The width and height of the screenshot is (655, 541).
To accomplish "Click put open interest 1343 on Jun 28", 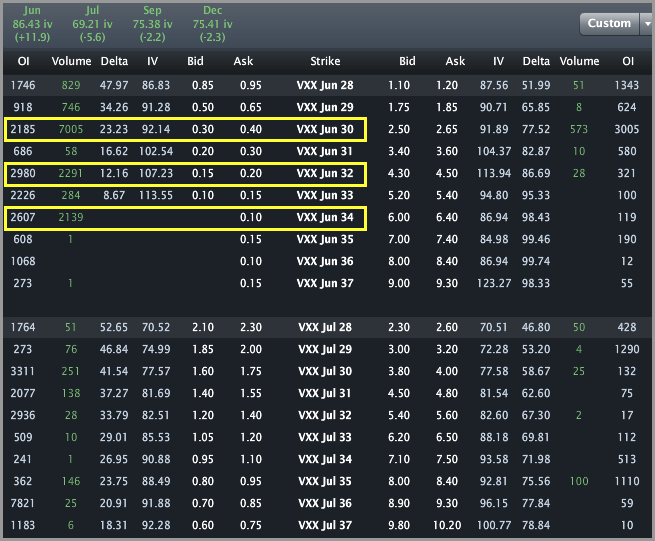I will [627, 85].
